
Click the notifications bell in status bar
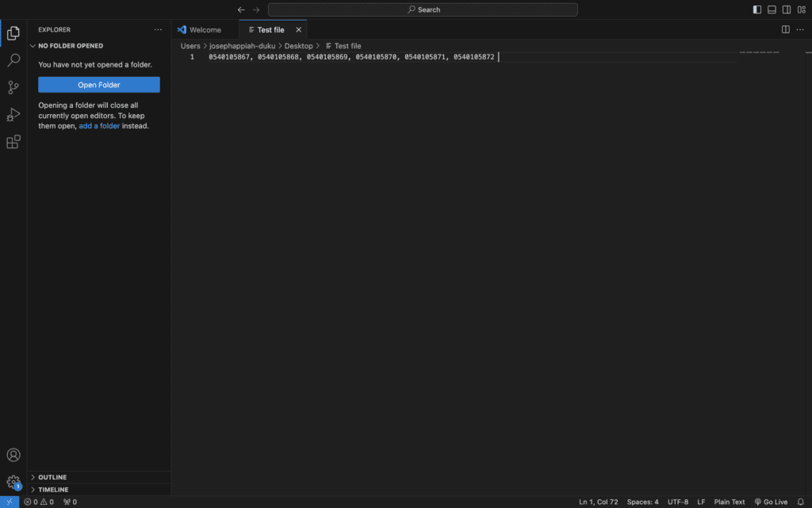coord(800,502)
